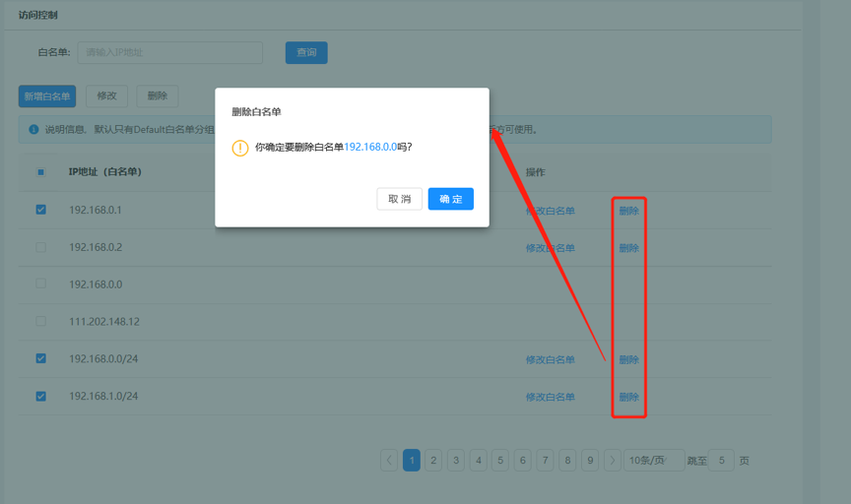851x504 pixels.
Task: Go to next page arrow
Action: [x=613, y=461]
